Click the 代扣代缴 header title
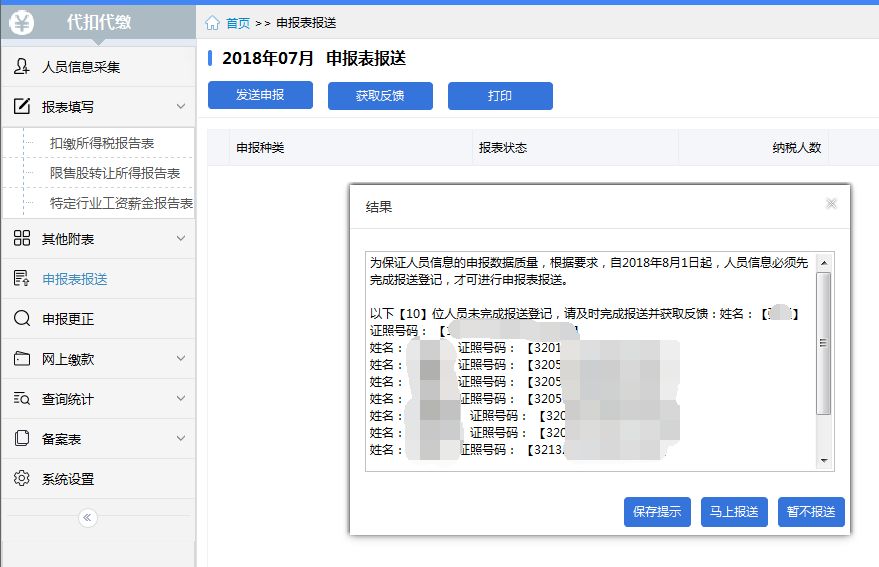Image resolution: width=879 pixels, height=567 pixels. [99, 22]
